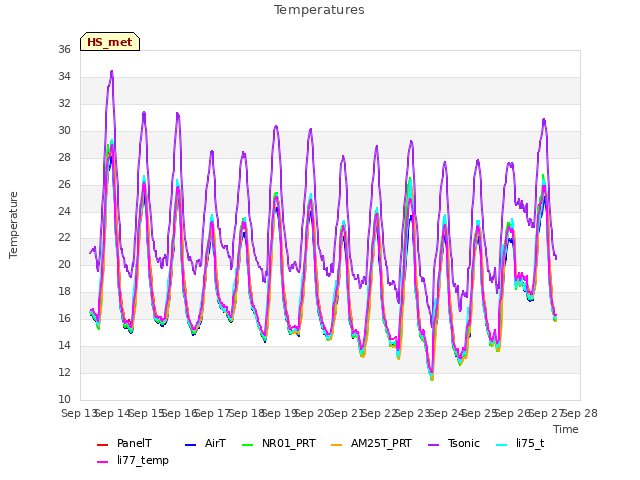Toggle the AirT legend entry
The height and width of the screenshot is (480, 640).
tap(205, 444)
